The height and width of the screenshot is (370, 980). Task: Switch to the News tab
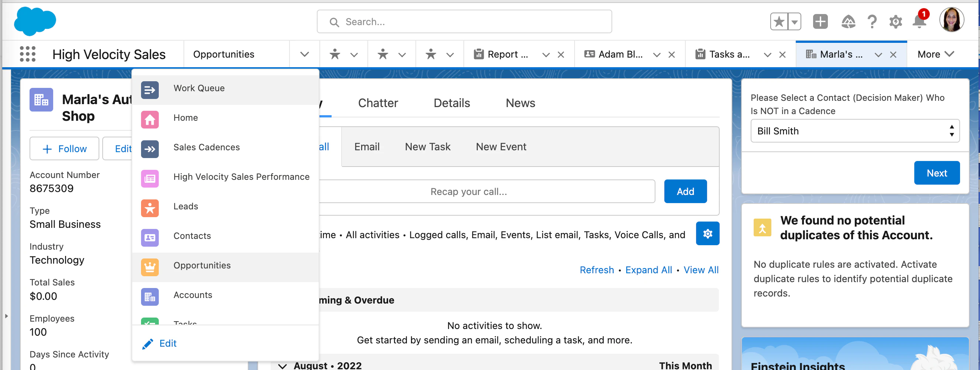(x=520, y=103)
